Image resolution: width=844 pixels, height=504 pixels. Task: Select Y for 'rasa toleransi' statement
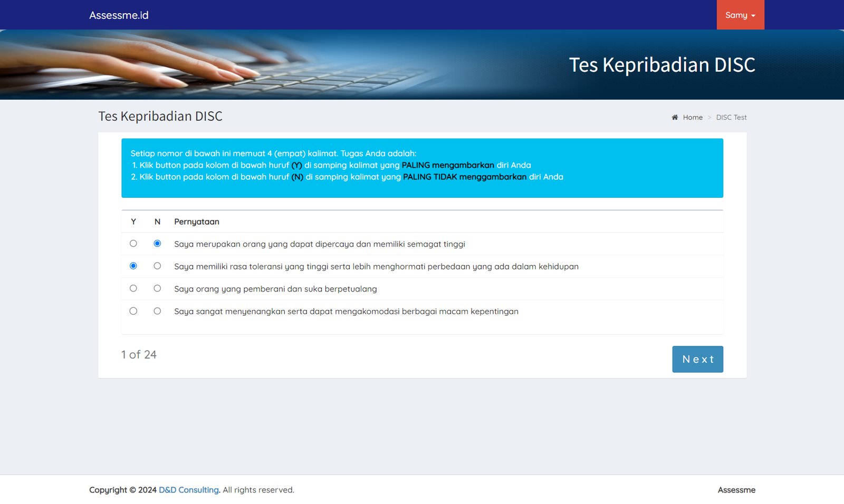pos(133,266)
